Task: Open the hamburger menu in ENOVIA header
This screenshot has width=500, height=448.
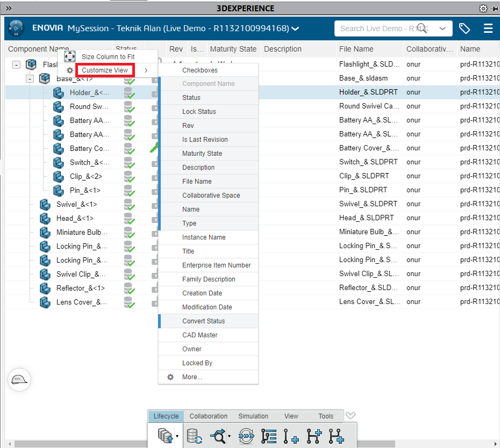Action: click(x=488, y=28)
